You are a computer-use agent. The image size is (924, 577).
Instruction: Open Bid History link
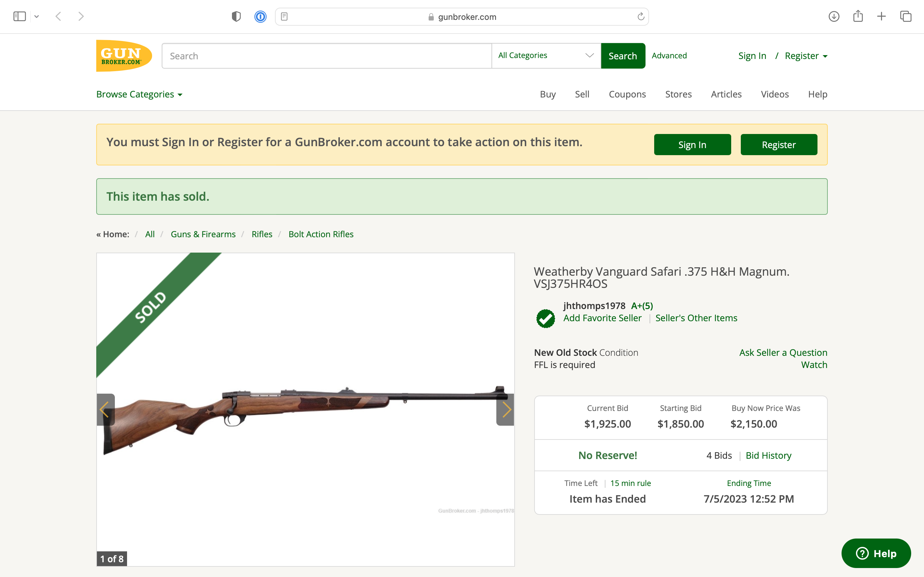point(768,455)
